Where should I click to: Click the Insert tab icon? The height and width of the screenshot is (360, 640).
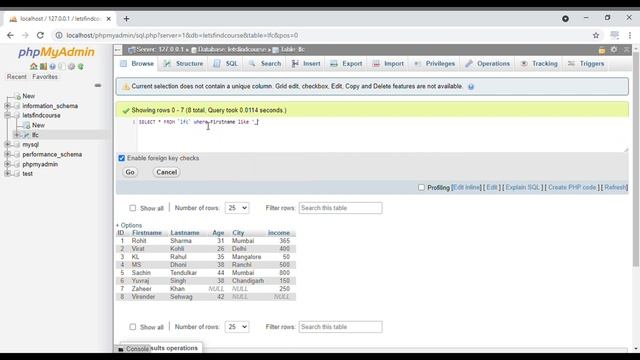click(295, 64)
